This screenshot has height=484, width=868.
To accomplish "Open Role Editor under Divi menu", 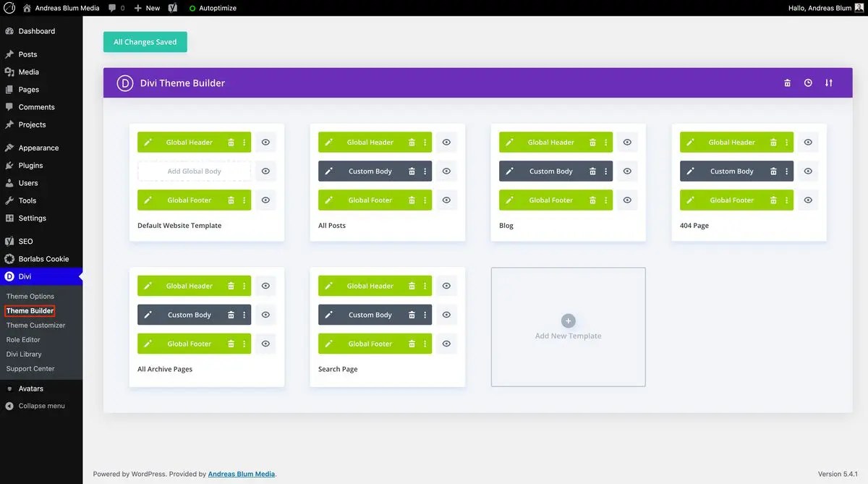I will 23,340.
